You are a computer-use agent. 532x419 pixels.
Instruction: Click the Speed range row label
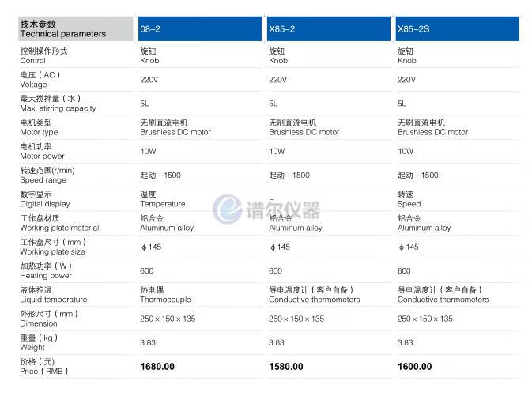[47, 175]
